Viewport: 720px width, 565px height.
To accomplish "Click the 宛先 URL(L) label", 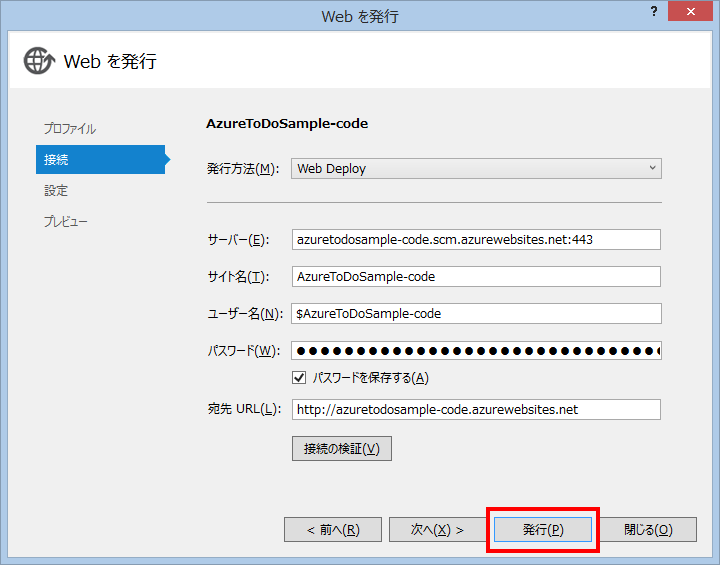I will [x=244, y=409].
